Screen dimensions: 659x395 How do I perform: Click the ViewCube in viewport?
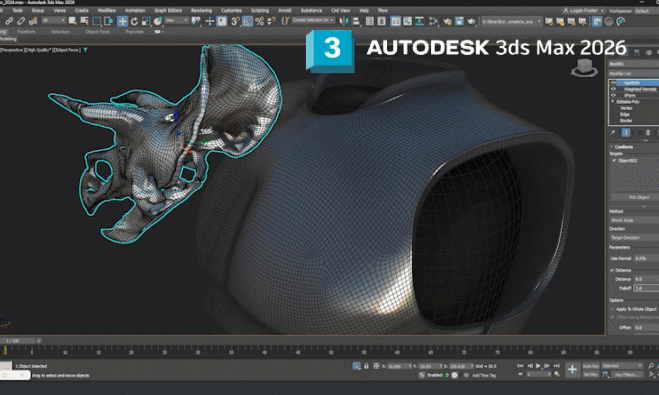(x=584, y=68)
